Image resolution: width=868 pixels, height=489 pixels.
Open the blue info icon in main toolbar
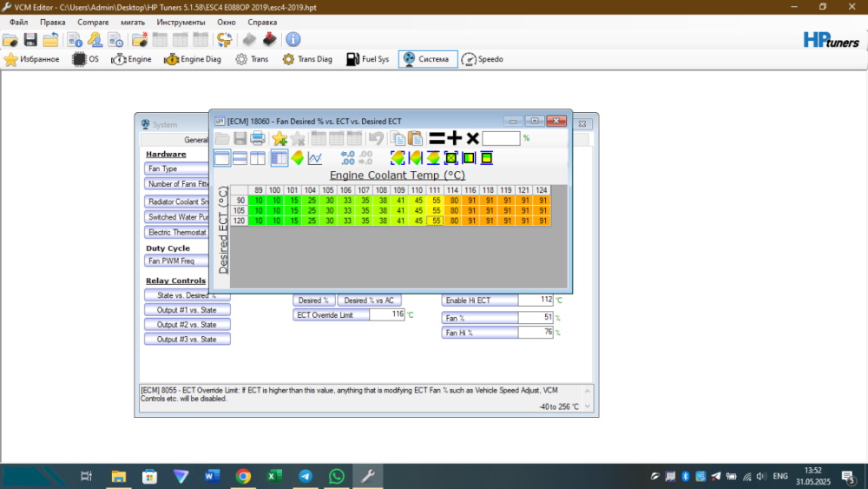(293, 39)
